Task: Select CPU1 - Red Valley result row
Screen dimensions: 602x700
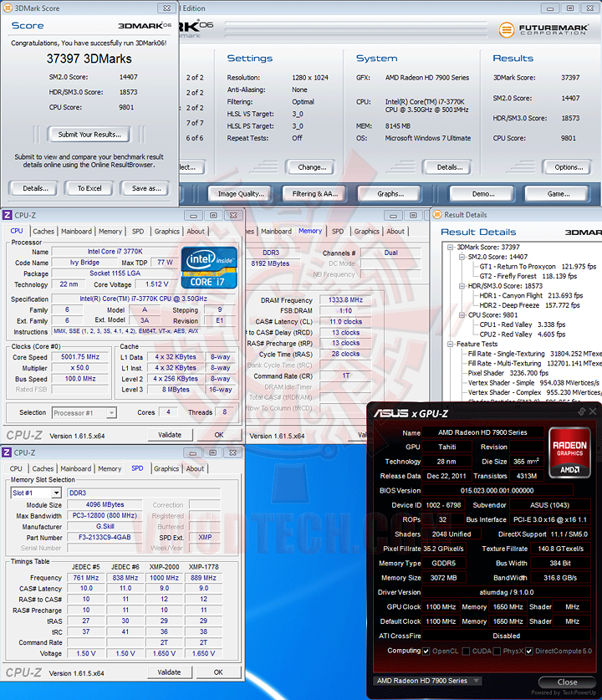Action: coord(522,324)
